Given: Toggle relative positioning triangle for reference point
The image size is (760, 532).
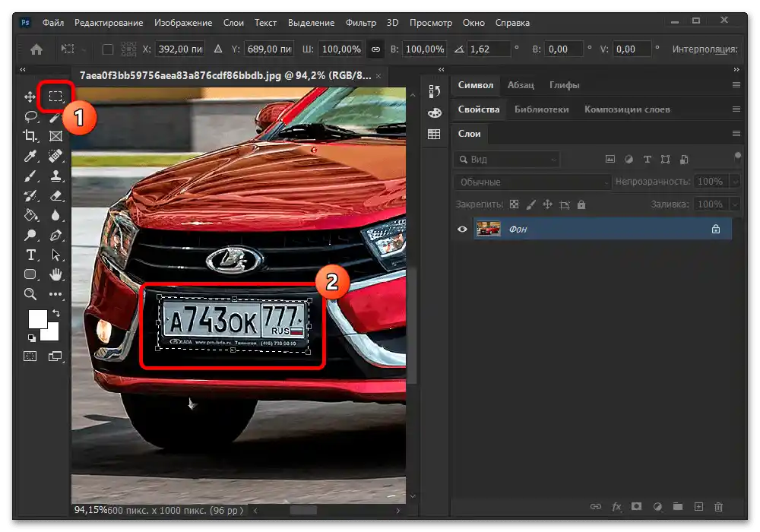Looking at the screenshot, I should [x=218, y=49].
